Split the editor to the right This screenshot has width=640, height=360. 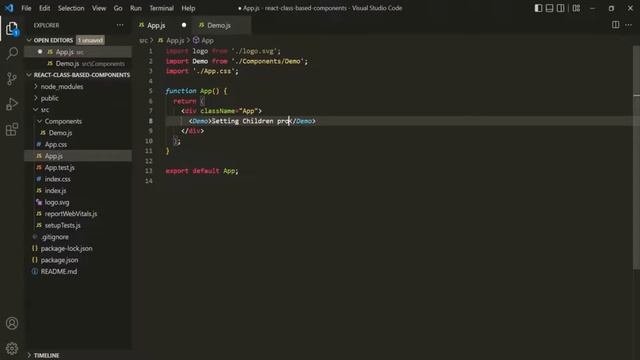tap(616, 25)
